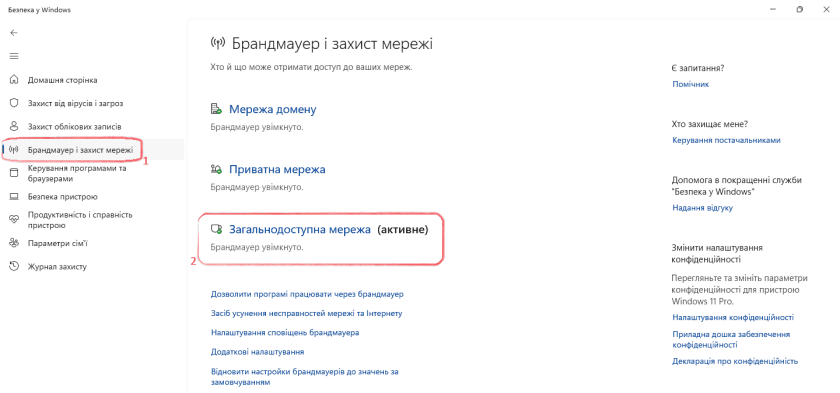Restore down the Windows Security window
The image size is (840, 393).
pyautogui.click(x=799, y=10)
